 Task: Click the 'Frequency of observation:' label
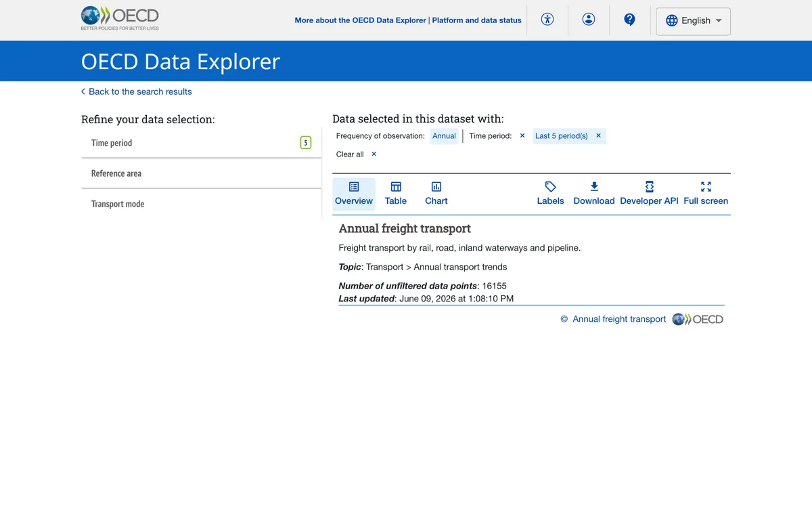click(380, 136)
